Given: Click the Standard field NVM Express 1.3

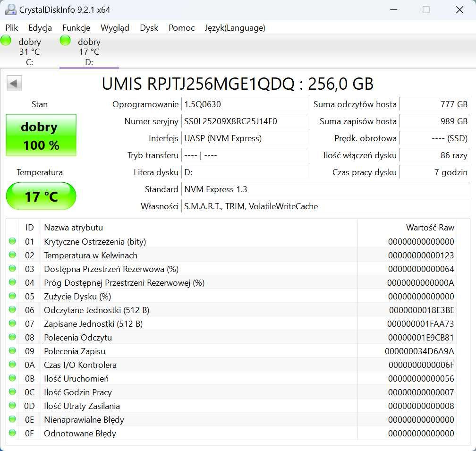Looking at the screenshot, I should click(326, 189).
